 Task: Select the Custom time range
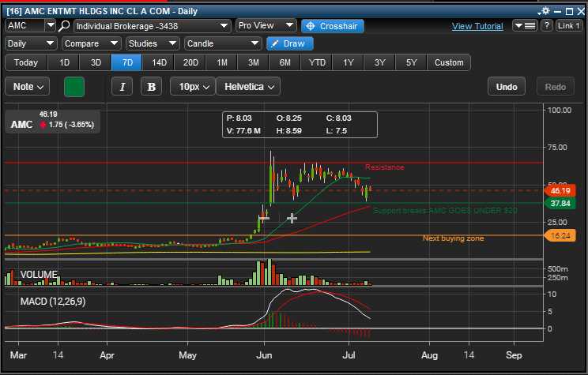pos(449,62)
